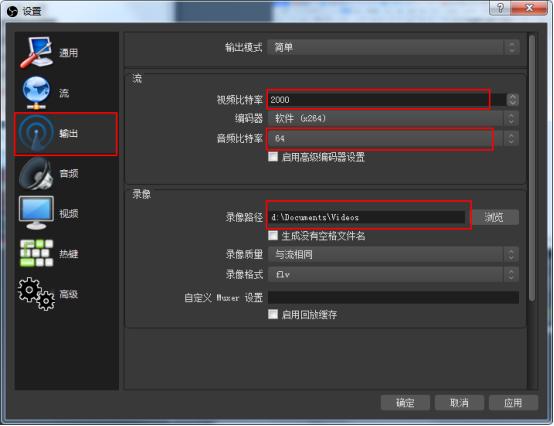554x426 pixels.
Task: Enable 启用高级编码器设置 checkbox
Action: coord(273,156)
